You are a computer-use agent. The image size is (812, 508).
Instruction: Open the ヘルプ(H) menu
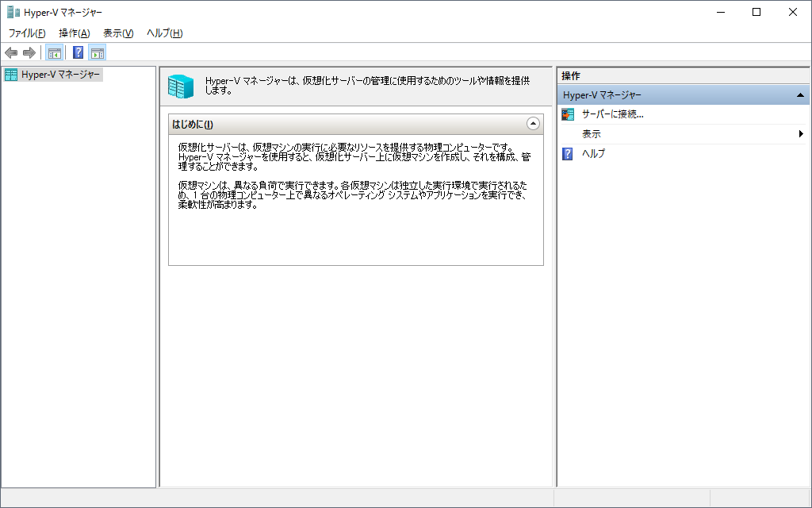coord(165,33)
